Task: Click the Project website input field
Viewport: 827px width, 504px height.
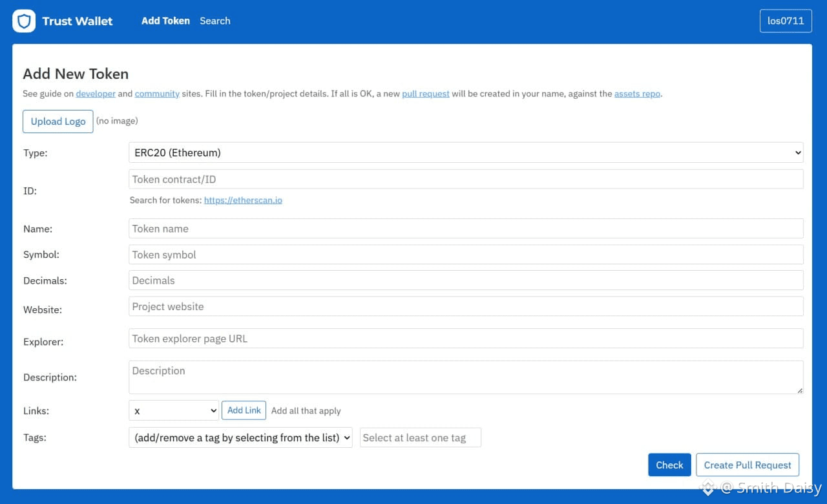Action: coord(466,306)
